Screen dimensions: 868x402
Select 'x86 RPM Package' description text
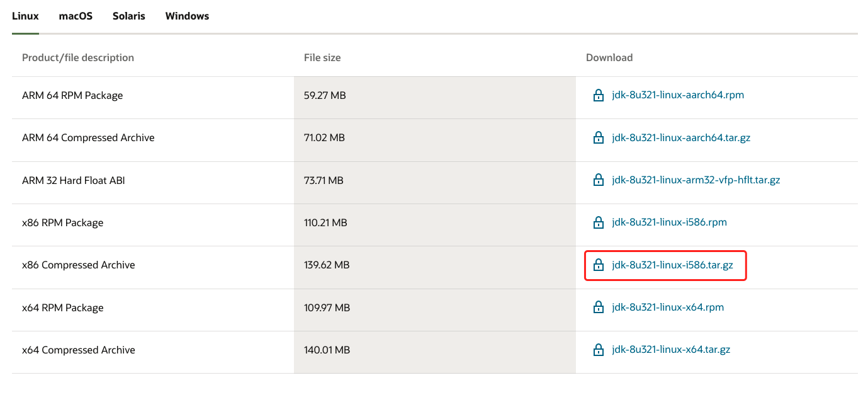coord(62,223)
